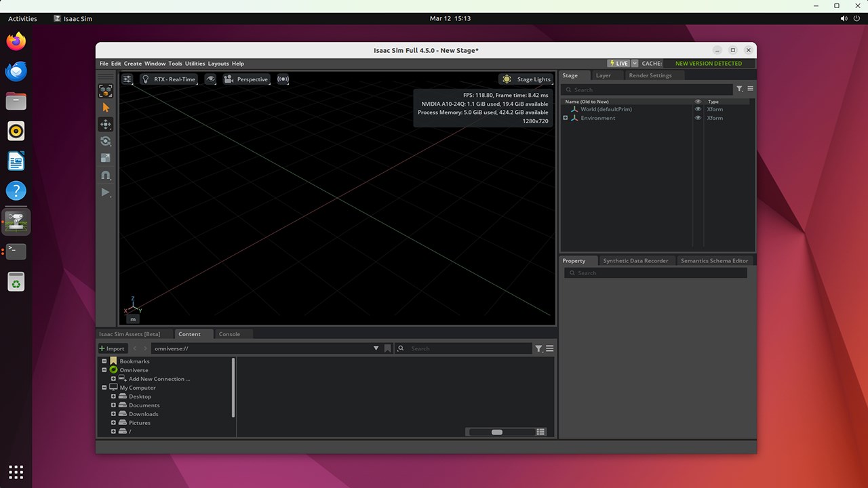Open the Perspective camera menu
Viewport: 868px width, 488px height.
(247, 79)
